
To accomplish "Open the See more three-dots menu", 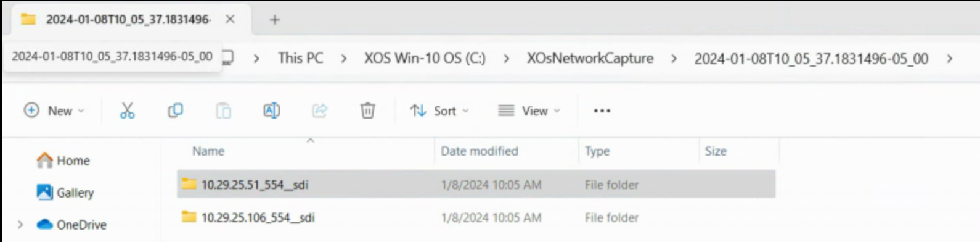I will (x=602, y=111).
